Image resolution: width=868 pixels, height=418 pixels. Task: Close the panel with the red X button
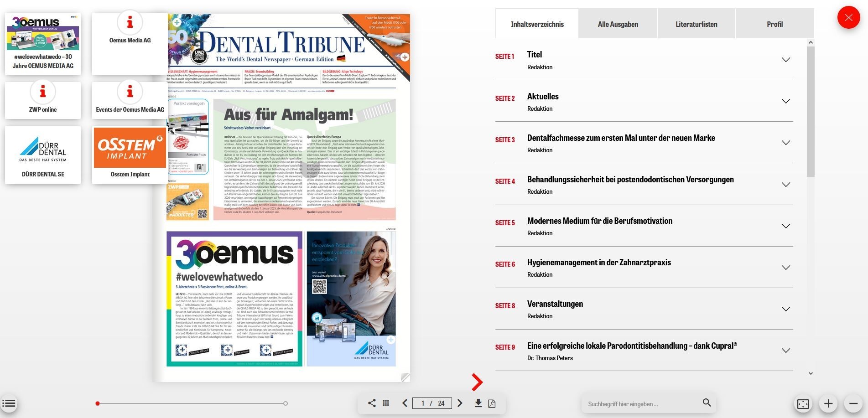(x=848, y=18)
